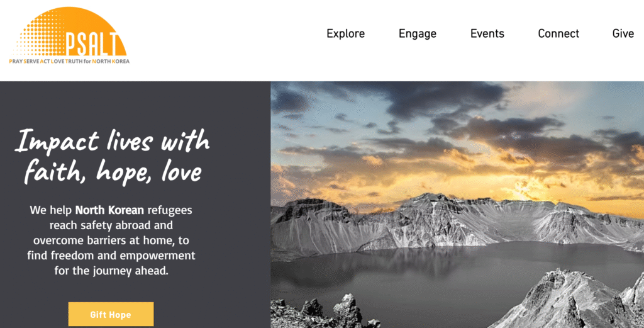644x328 pixels.
Task: Click the yellow Gift Hope button
Action: [111, 314]
